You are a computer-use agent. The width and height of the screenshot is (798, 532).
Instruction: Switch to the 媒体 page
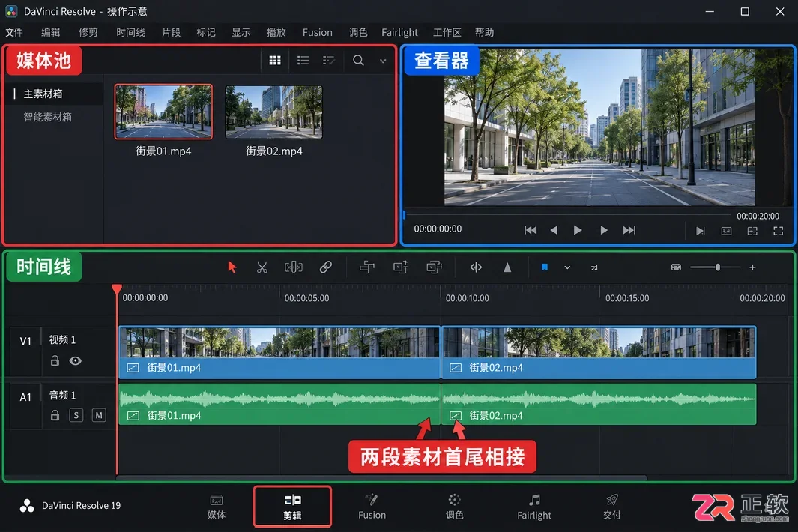point(217,507)
